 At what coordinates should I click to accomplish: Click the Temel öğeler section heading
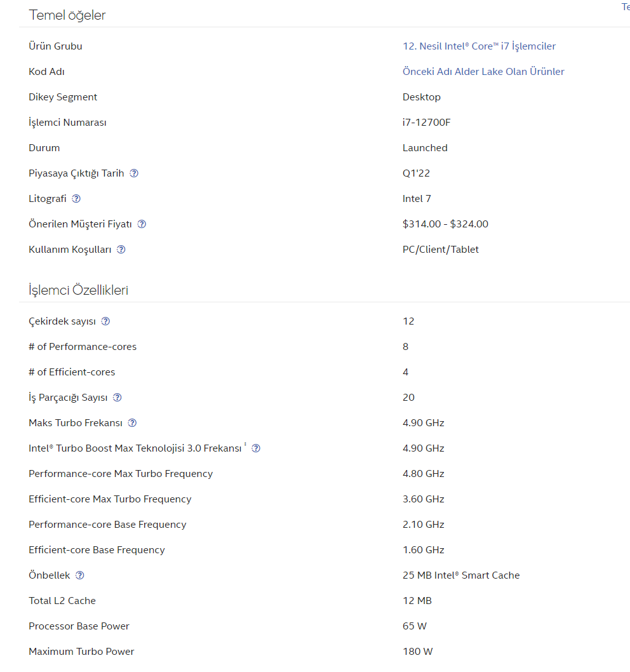coord(67,15)
